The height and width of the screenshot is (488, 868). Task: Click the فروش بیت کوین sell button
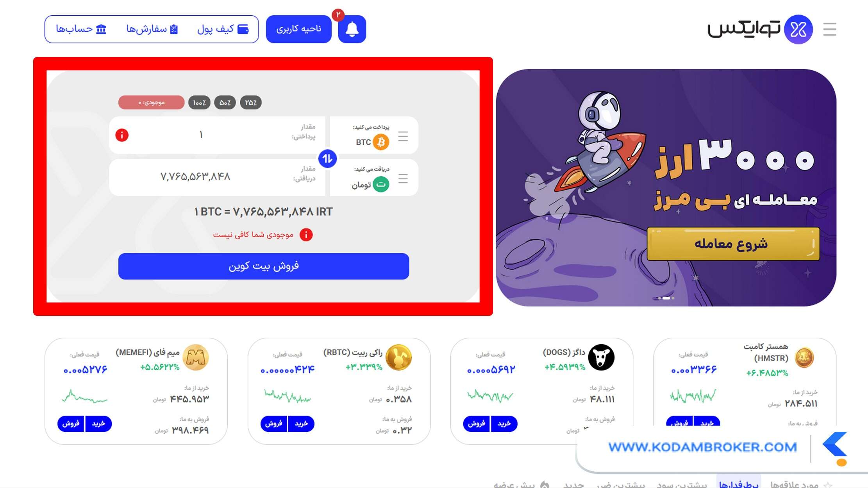[264, 266]
